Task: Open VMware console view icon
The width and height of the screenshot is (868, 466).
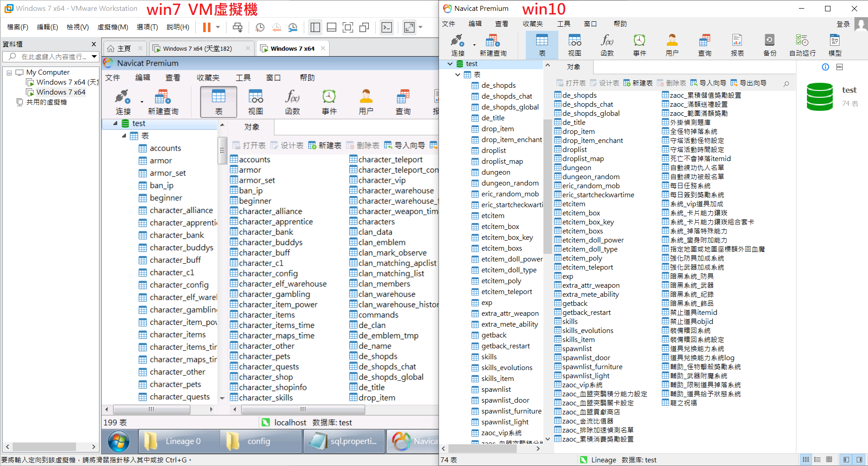Action: pos(387,28)
